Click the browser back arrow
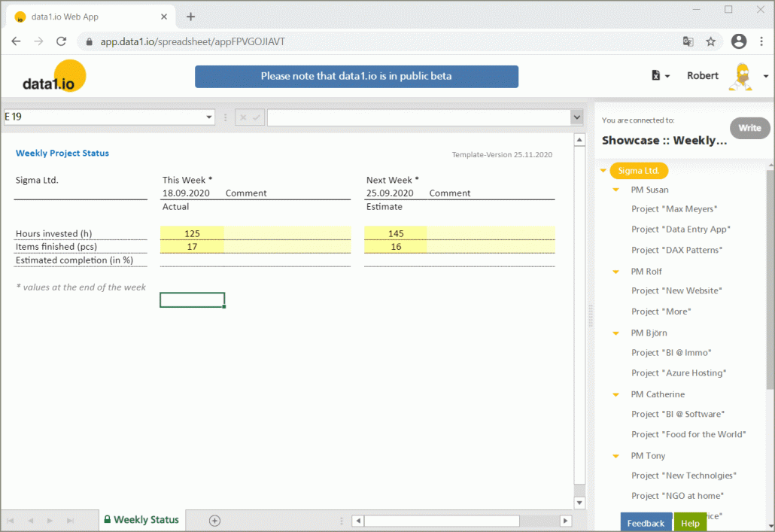 tap(16, 41)
